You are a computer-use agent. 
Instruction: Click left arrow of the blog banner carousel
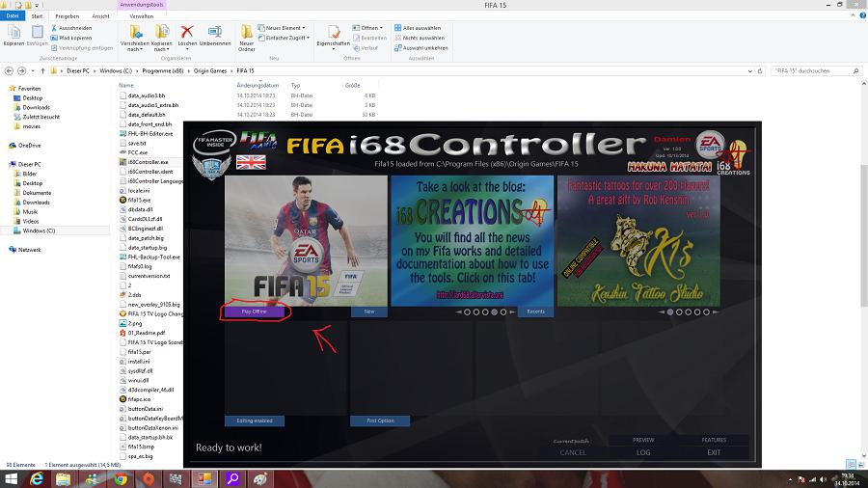[458, 312]
